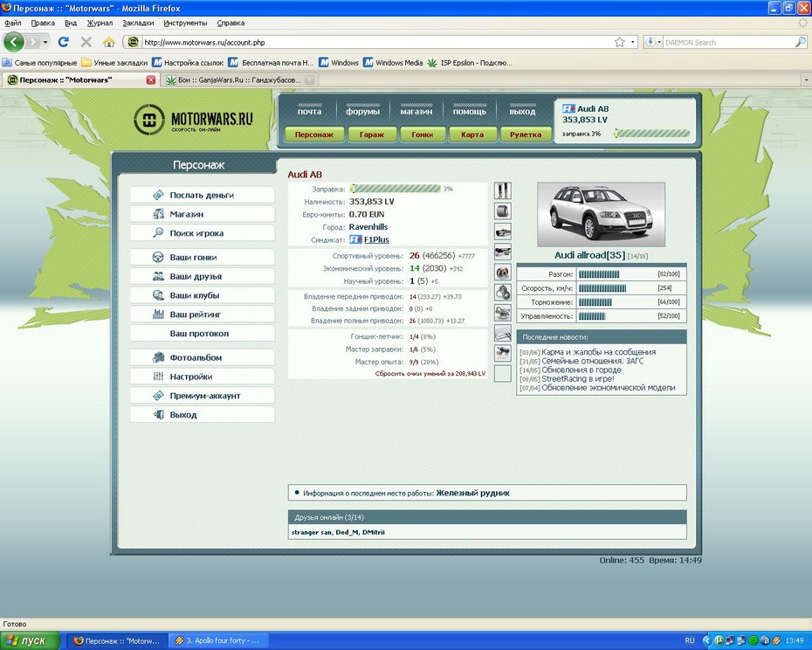This screenshot has height=650, width=812.
Task: Bookmark page with the star icon
Action: [619, 42]
